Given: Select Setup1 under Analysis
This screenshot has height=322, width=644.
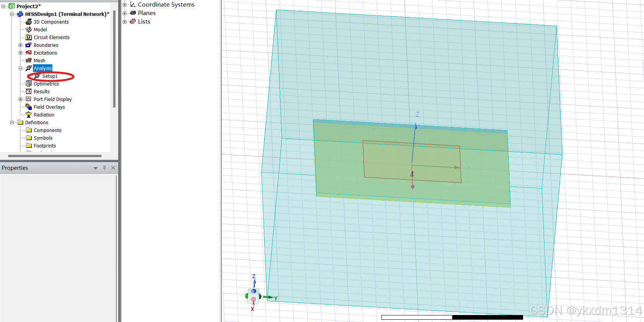Looking at the screenshot, I should click(x=50, y=76).
